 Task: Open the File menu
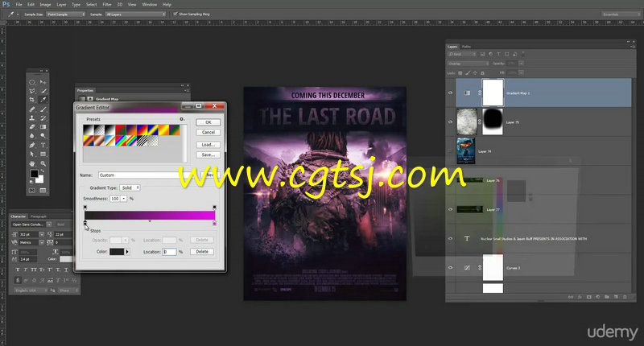pyautogui.click(x=19, y=5)
